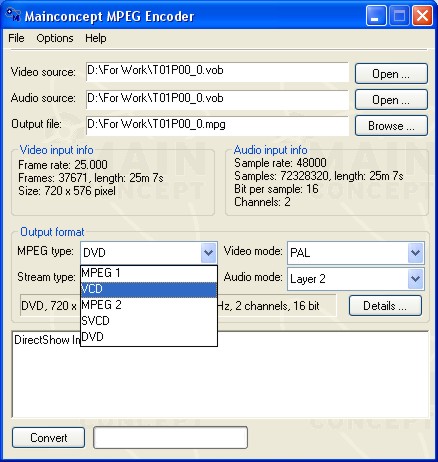Viewport: 438px width, 462px height.
Task: Choose DVD option in the open list
Action: coord(149,337)
